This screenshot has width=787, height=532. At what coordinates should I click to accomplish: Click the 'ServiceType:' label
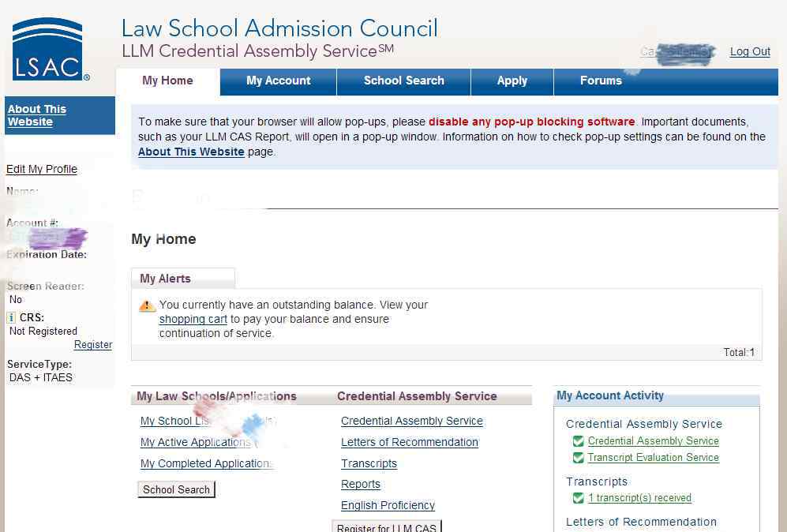click(39, 365)
